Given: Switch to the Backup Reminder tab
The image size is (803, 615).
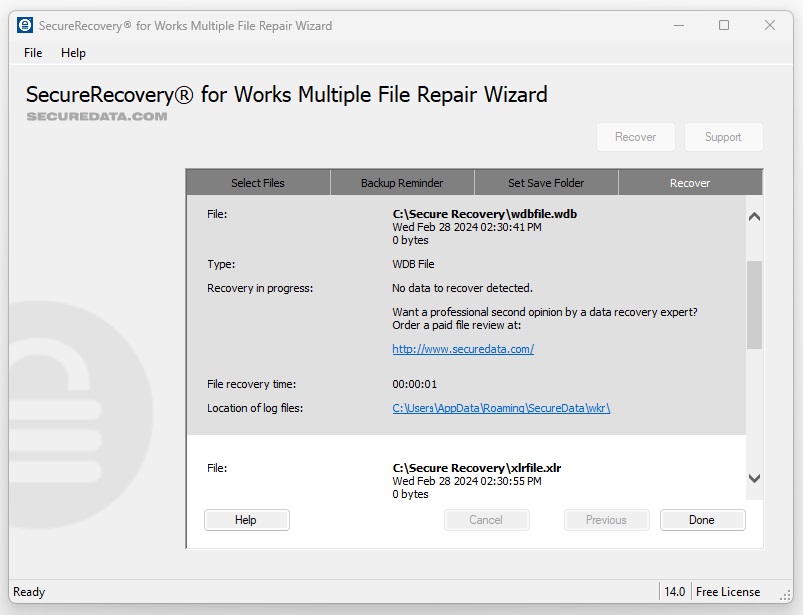Looking at the screenshot, I should [401, 183].
